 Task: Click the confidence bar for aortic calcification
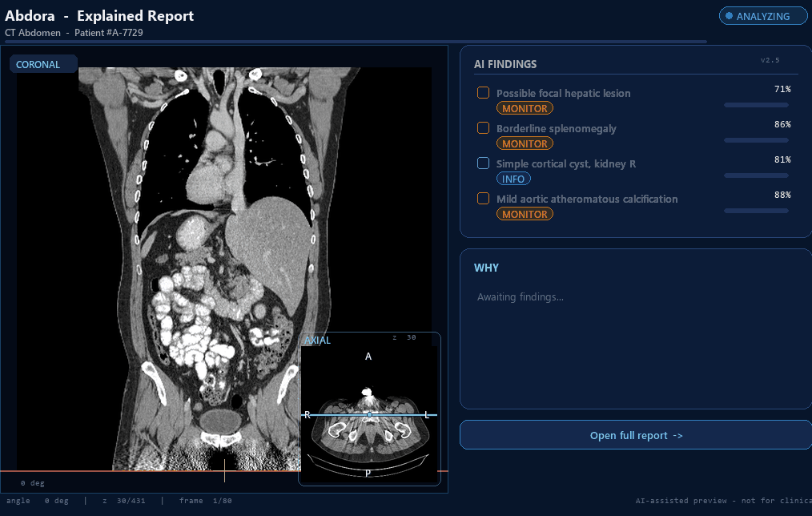[756, 211]
